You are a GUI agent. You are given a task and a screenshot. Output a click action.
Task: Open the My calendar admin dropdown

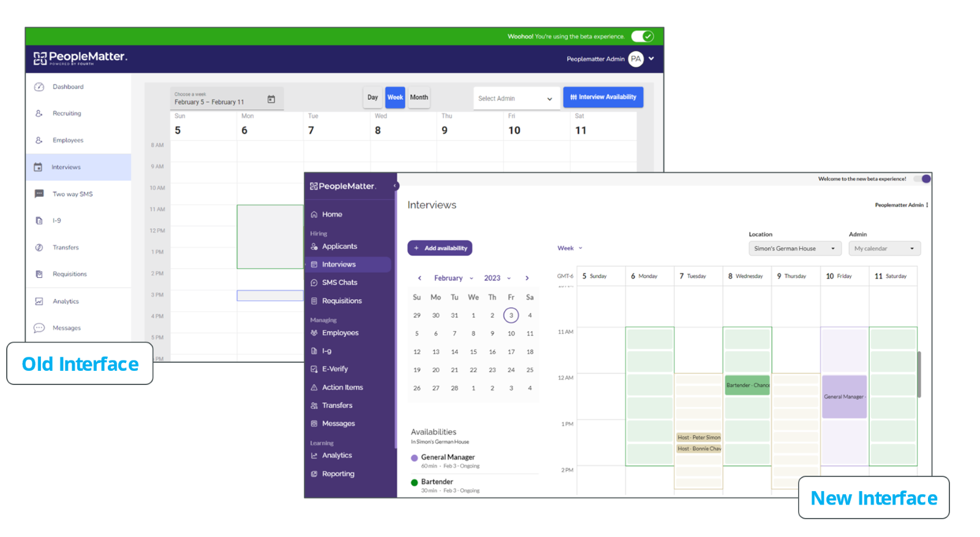point(884,249)
